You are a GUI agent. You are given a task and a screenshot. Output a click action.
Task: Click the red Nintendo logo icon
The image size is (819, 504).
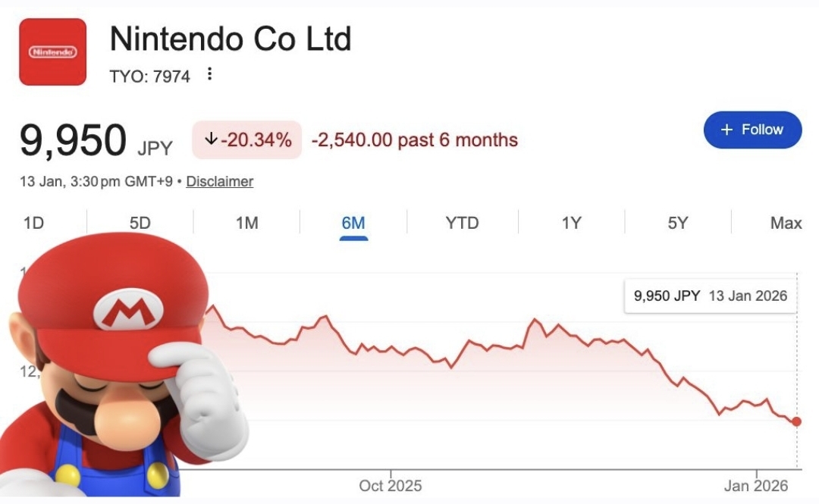(52, 52)
